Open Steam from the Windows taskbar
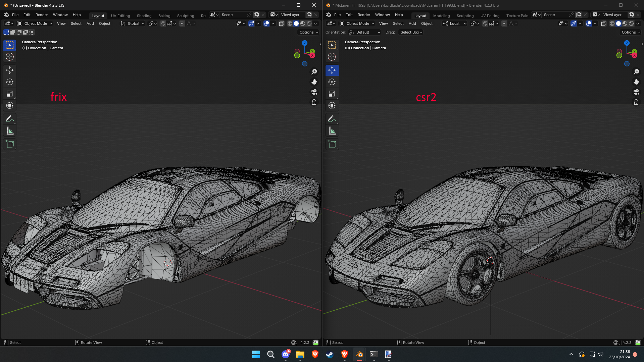644x362 pixels. [x=330, y=354]
